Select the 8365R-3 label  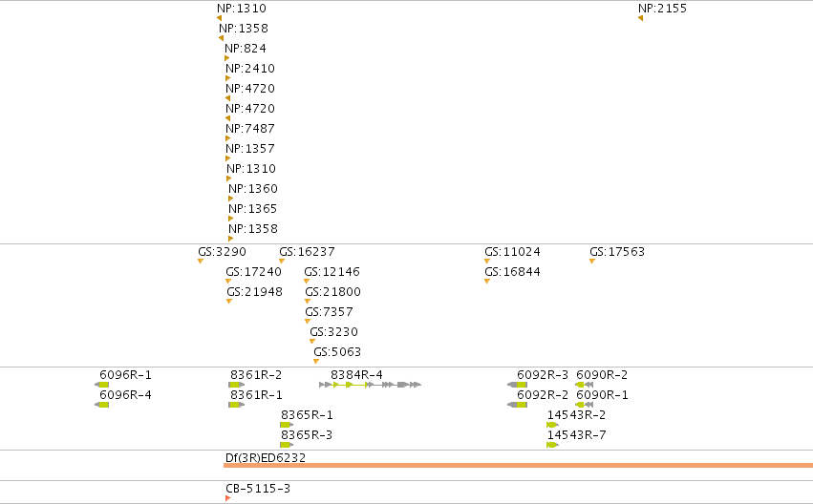tap(307, 435)
